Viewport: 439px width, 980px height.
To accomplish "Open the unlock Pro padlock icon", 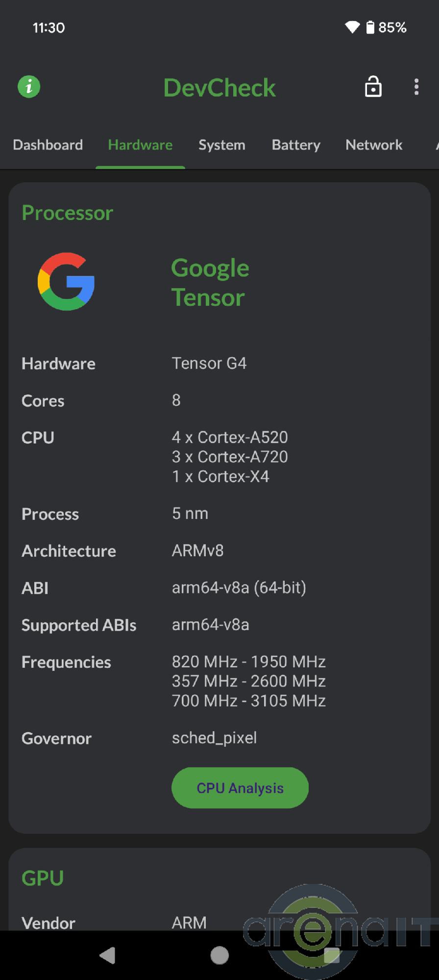I will (373, 87).
